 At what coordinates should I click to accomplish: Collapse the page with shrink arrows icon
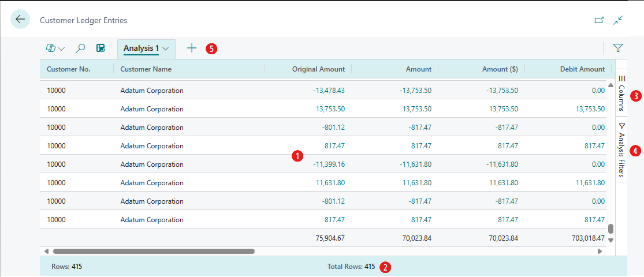(618, 20)
